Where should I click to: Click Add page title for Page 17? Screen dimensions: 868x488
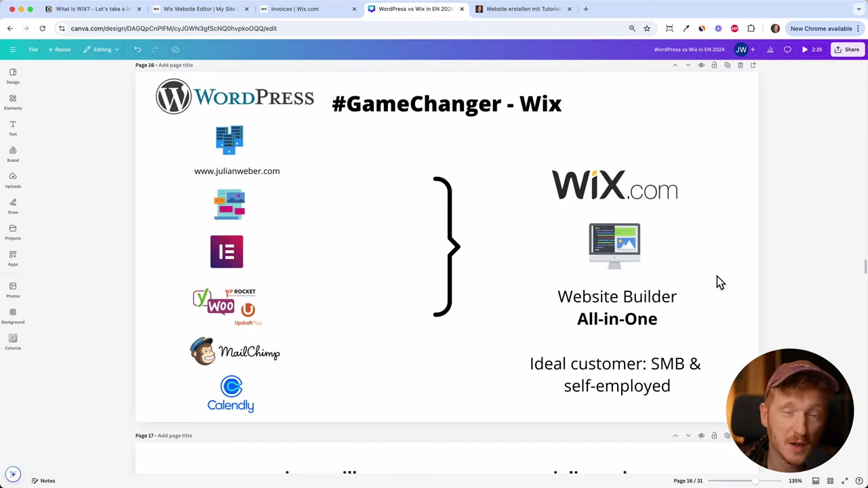[x=175, y=436]
